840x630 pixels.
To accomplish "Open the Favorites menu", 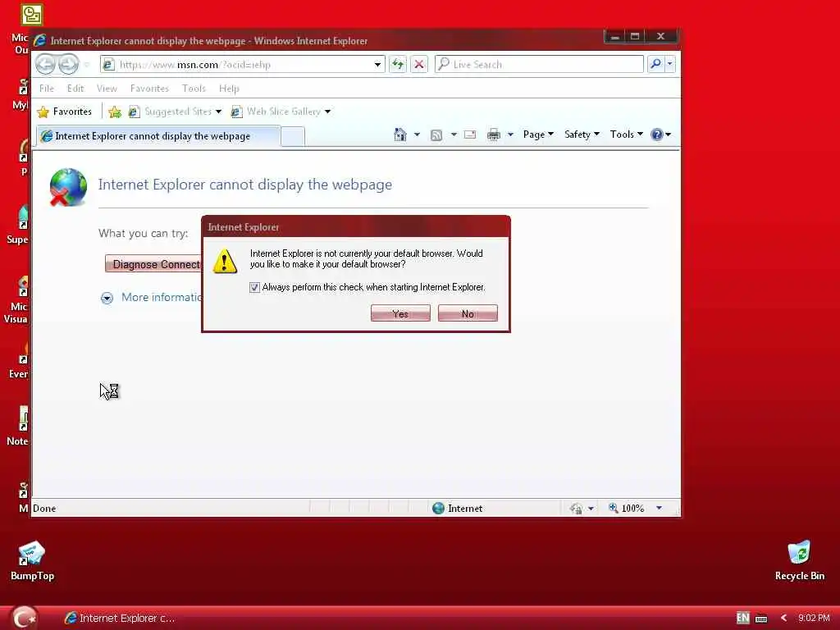I will pyautogui.click(x=149, y=89).
